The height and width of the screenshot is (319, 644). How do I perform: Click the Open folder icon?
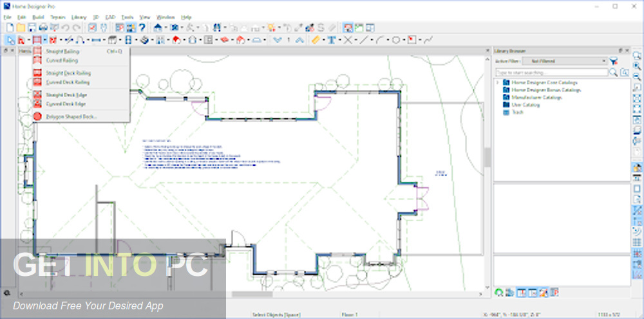(21, 28)
